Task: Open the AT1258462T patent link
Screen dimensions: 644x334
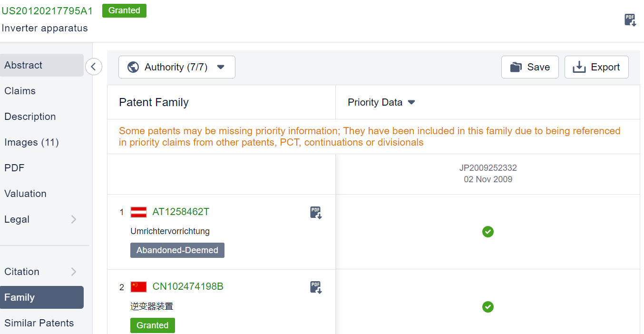Action: 181,212
